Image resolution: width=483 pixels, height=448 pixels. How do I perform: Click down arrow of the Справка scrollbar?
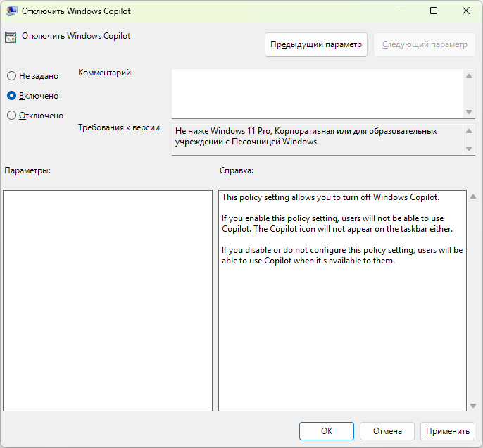tap(472, 405)
